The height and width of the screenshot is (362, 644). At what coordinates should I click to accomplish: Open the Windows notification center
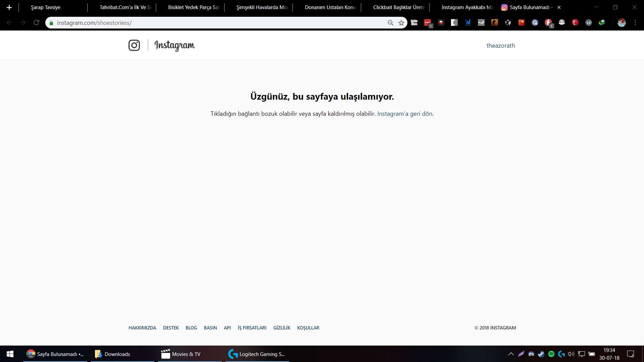631,354
